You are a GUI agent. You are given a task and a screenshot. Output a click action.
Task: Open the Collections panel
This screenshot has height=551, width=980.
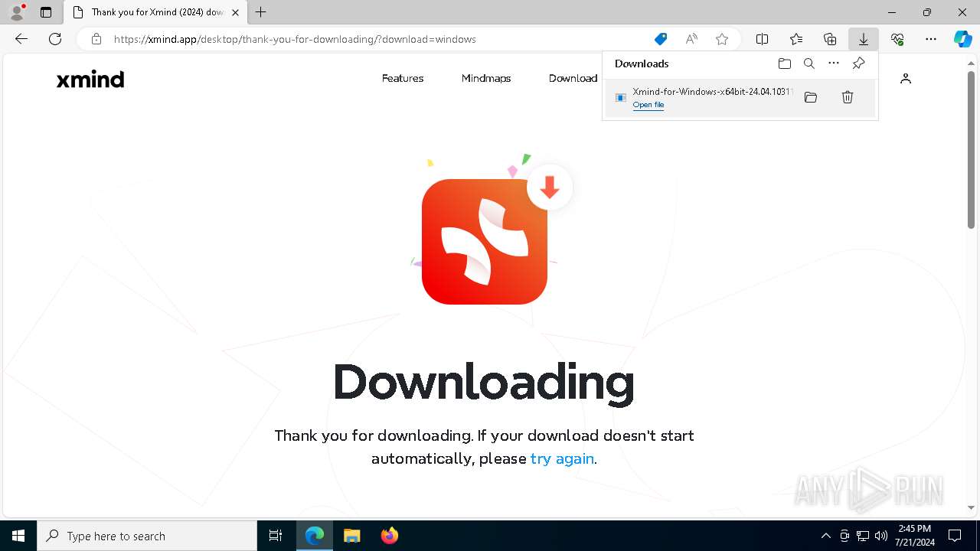[830, 39]
